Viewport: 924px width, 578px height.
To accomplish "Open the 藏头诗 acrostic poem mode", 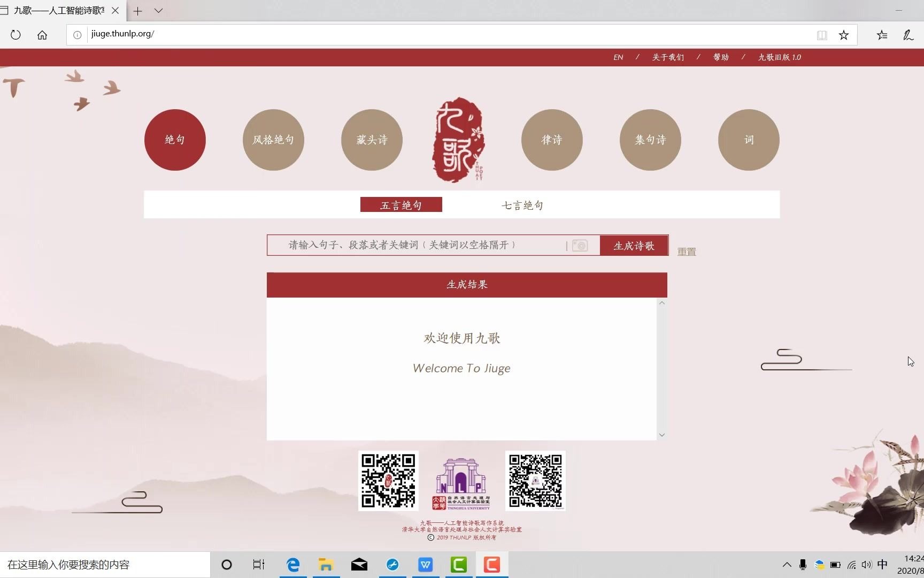I will point(372,140).
